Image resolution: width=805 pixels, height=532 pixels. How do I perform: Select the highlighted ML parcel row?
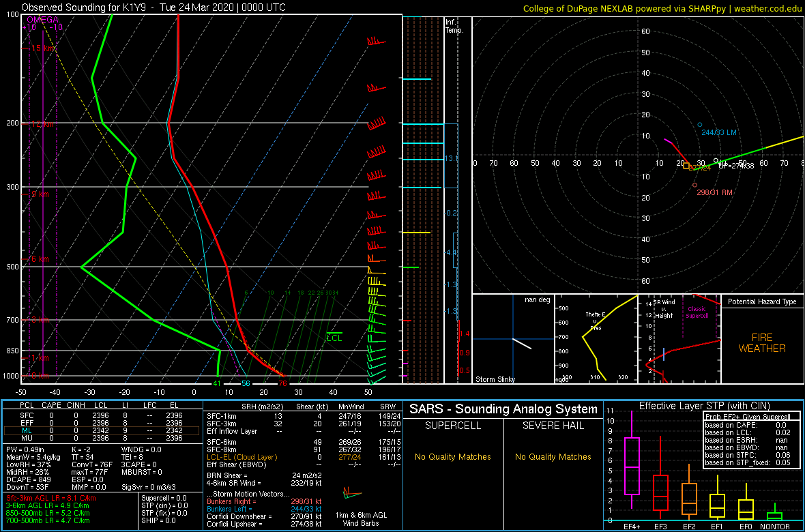[x=102, y=431]
